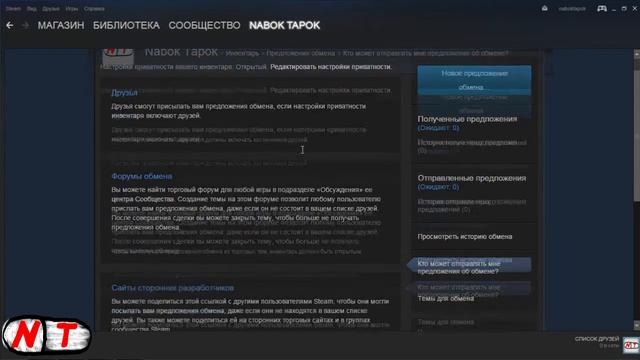This screenshot has height=360, width=640.
Task: Open Ожидает: 0 under Отправленные предложения
Action: point(438,187)
